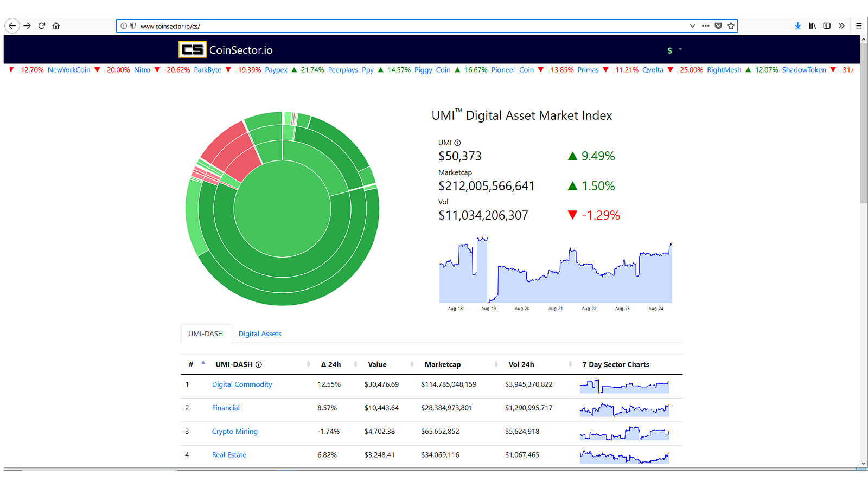The width and height of the screenshot is (868, 488).
Task: Switch to the Digital Assets tab
Action: click(260, 334)
